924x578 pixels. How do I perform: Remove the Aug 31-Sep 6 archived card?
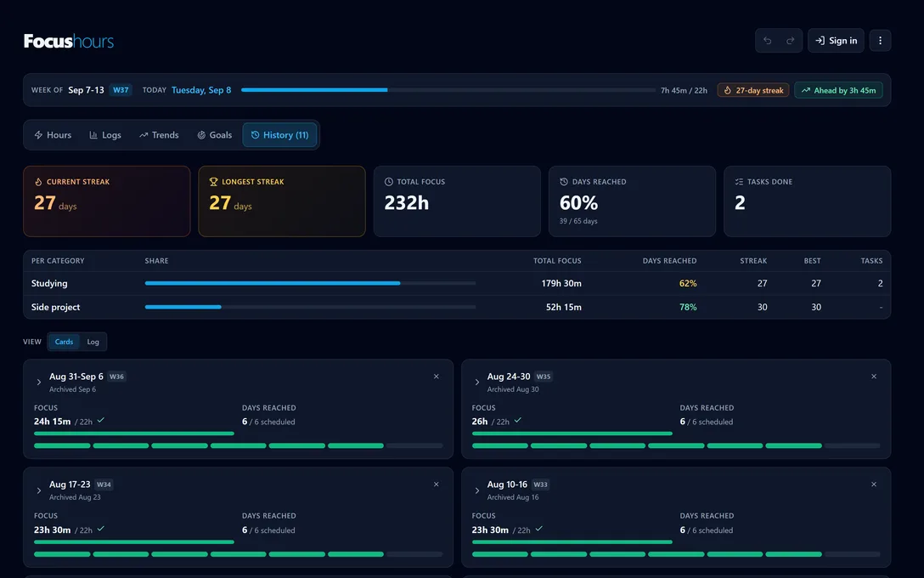(x=436, y=377)
